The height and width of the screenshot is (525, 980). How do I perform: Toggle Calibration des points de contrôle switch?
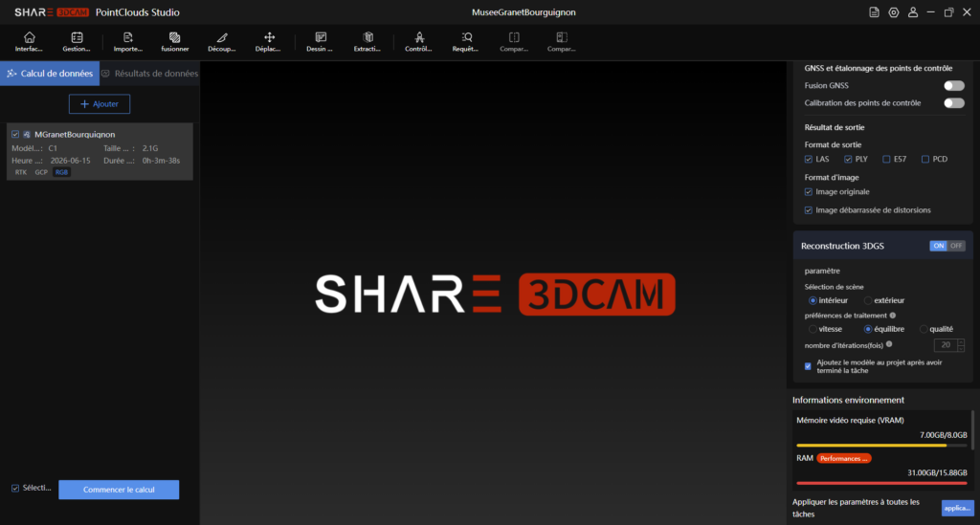pos(954,103)
